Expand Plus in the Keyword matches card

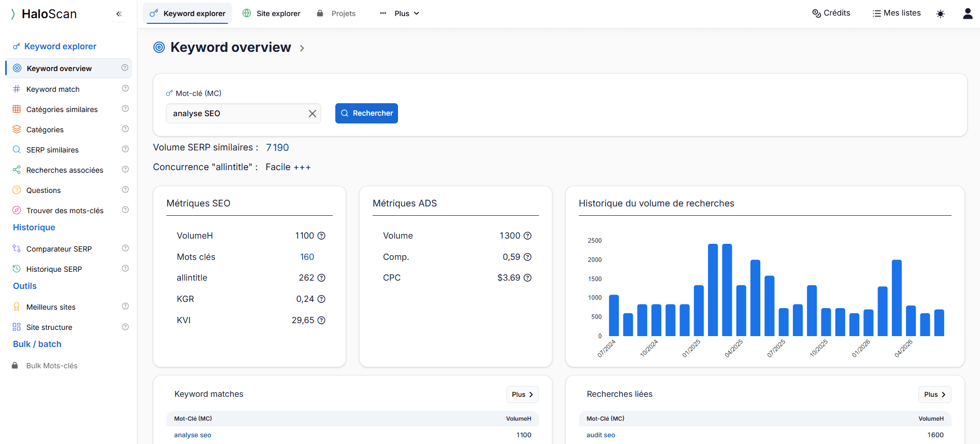[522, 395]
